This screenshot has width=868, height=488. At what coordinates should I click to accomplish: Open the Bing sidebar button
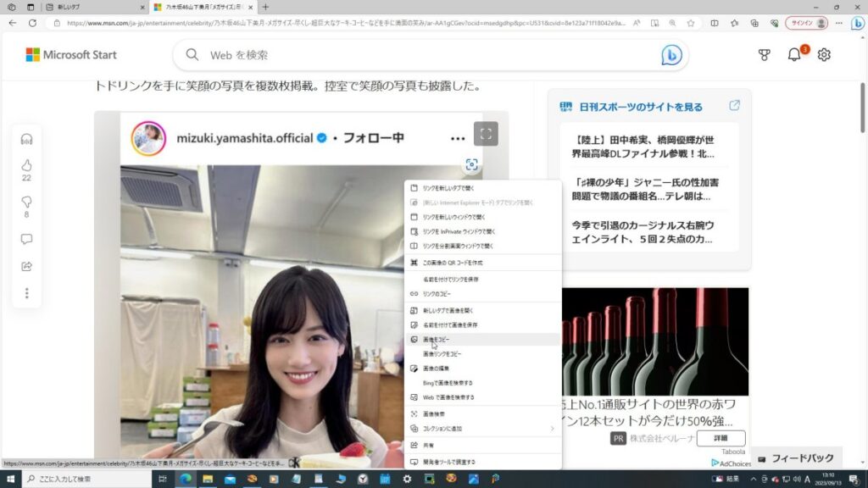[858, 23]
